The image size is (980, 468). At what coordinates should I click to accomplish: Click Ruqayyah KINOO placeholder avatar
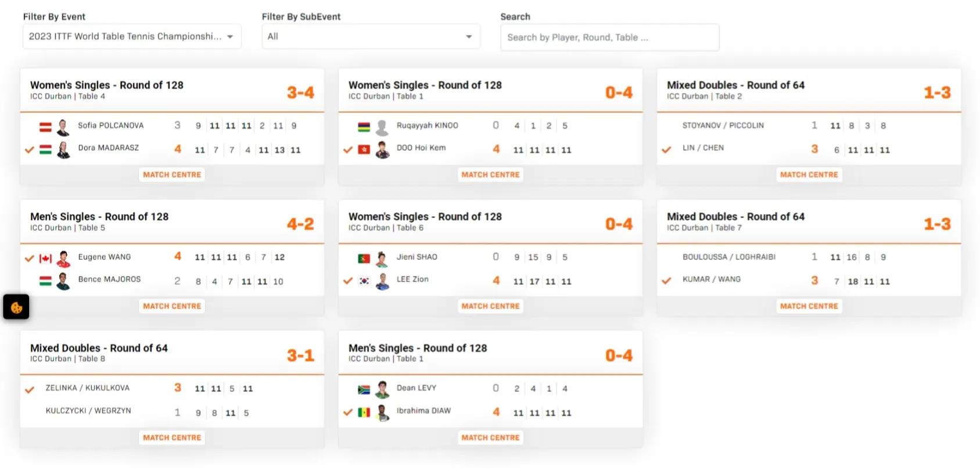point(382,127)
